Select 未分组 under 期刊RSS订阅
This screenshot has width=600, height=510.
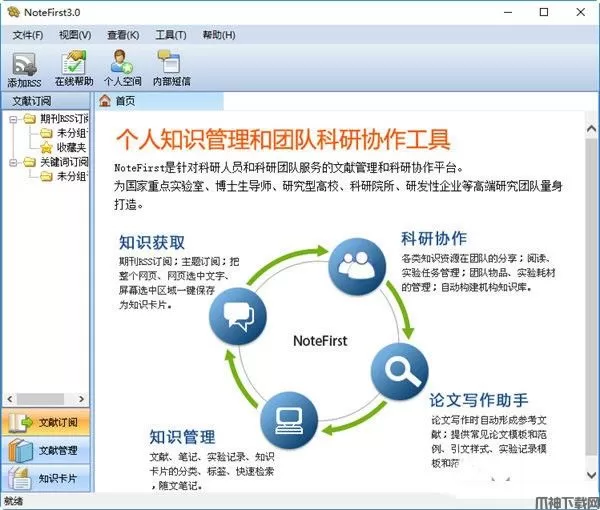(x=72, y=133)
